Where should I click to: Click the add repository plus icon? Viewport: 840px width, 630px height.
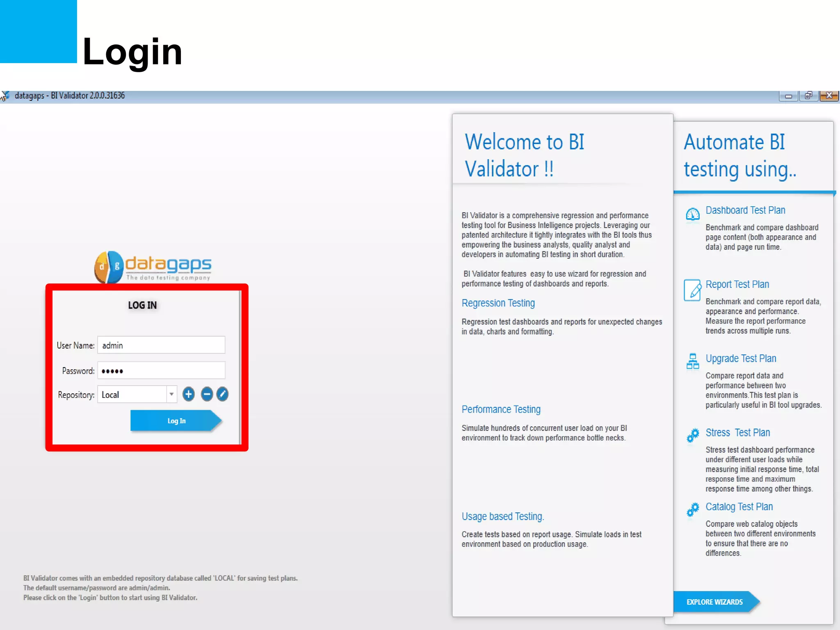pyautogui.click(x=188, y=394)
